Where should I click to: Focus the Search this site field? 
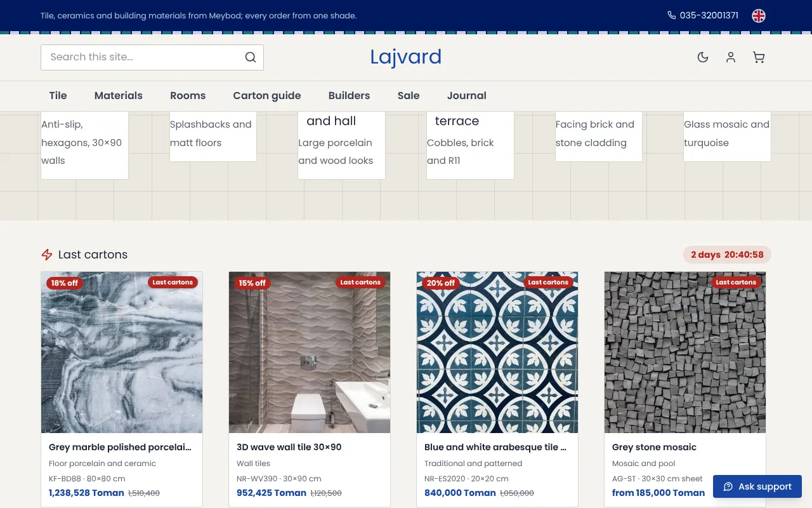pyautogui.click(x=152, y=57)
